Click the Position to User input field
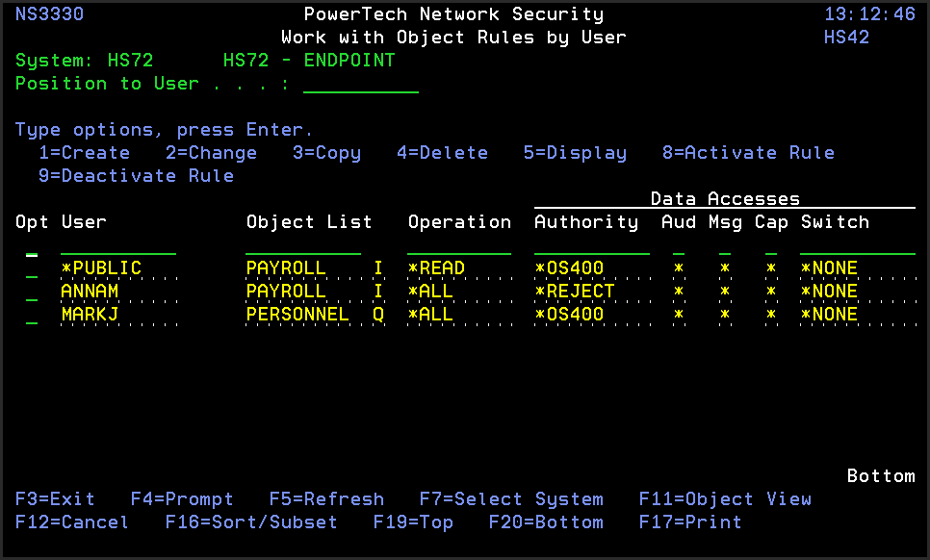Viewport: 930px width, 560px height. (x=360, y=84)
